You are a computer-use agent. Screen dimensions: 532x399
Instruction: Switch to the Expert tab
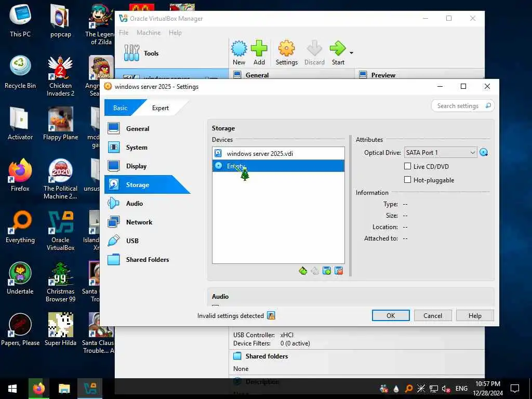click(160, 108)
